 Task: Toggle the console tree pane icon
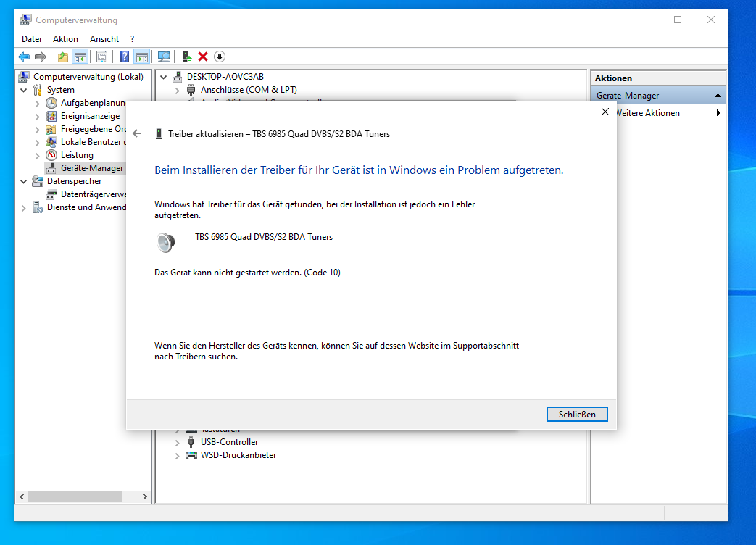coord(80,57)
